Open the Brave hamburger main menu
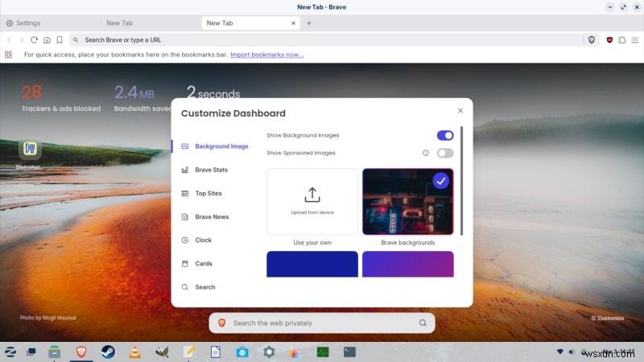Screen dimensions: 644x362 635,39
